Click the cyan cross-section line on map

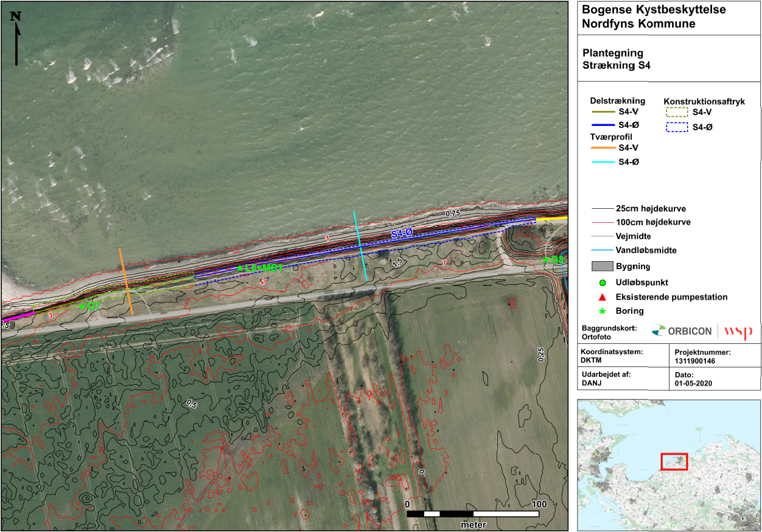pos(360,245)
